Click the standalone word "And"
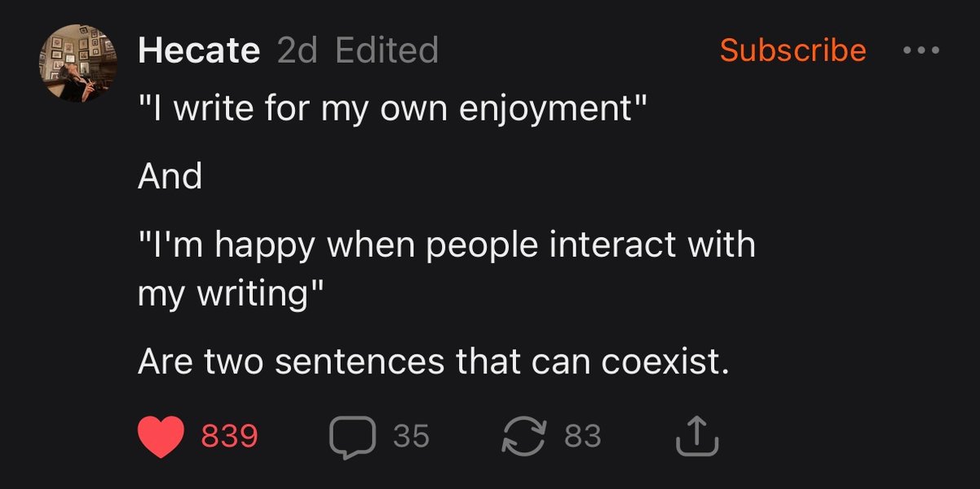Image resolution: width=980 pixels, height=489 pixels. coord(170,176)
